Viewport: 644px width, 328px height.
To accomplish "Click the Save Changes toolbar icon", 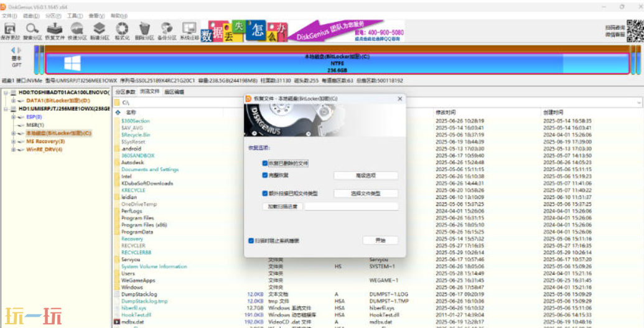I will click(x=10, y=29).
